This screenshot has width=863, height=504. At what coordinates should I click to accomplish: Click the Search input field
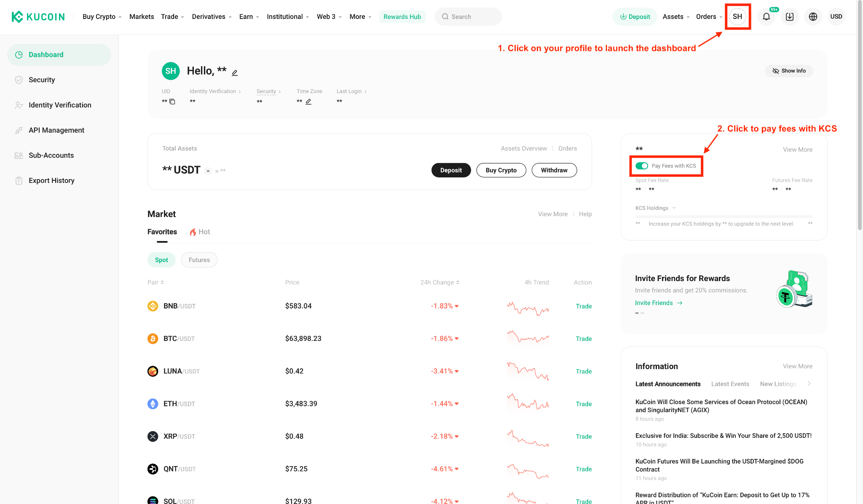click(468, 17)
